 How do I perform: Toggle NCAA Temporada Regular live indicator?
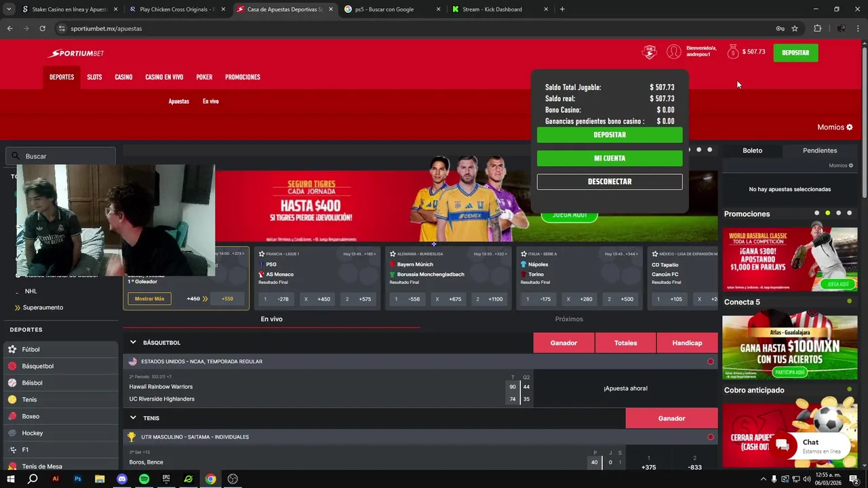pyautogui.click(x=710, y=362)
